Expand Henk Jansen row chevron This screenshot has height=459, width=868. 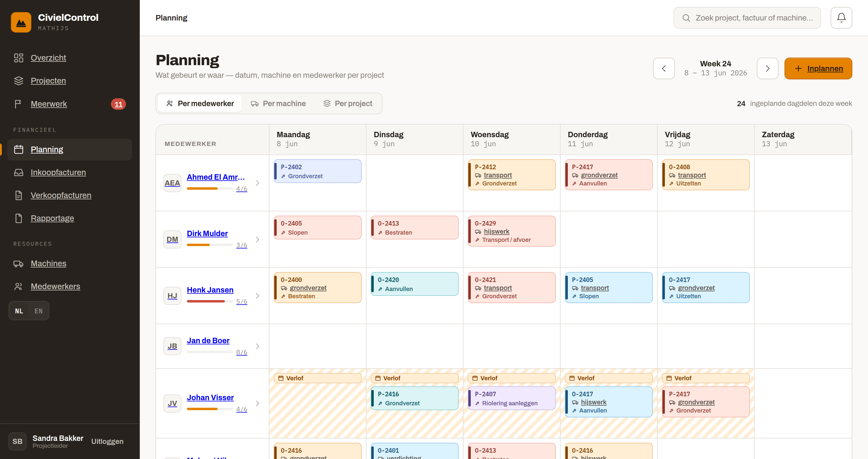tap(257, 296)
